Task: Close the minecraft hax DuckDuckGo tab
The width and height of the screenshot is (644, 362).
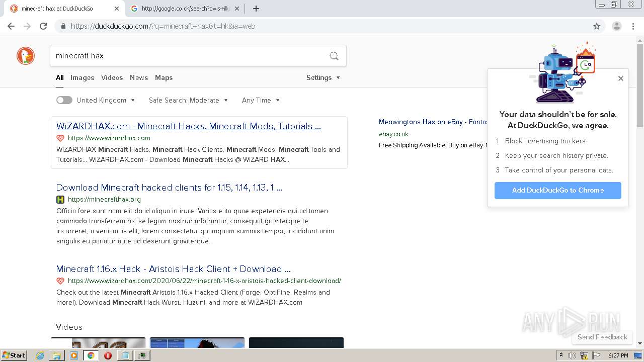Action: 117,9
